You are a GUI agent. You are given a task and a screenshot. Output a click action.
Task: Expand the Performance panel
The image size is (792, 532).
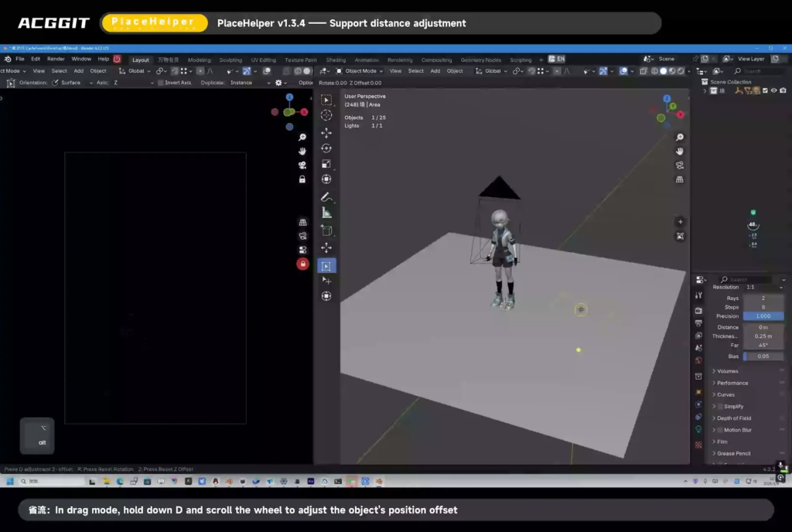pyautogui.click(x=732, y=383)
